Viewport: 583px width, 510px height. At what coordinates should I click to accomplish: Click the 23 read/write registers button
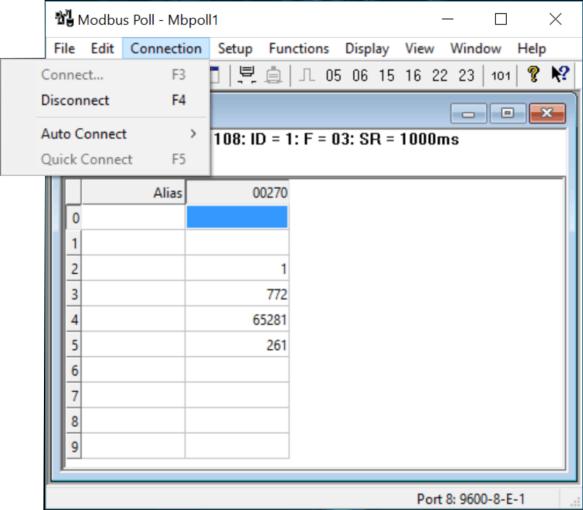(466, 75)
